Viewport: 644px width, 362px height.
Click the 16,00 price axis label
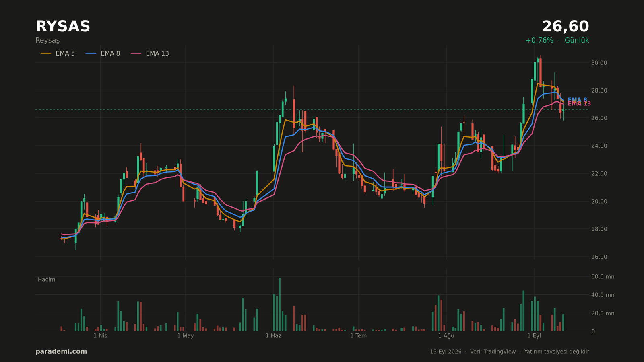[599, 257]
